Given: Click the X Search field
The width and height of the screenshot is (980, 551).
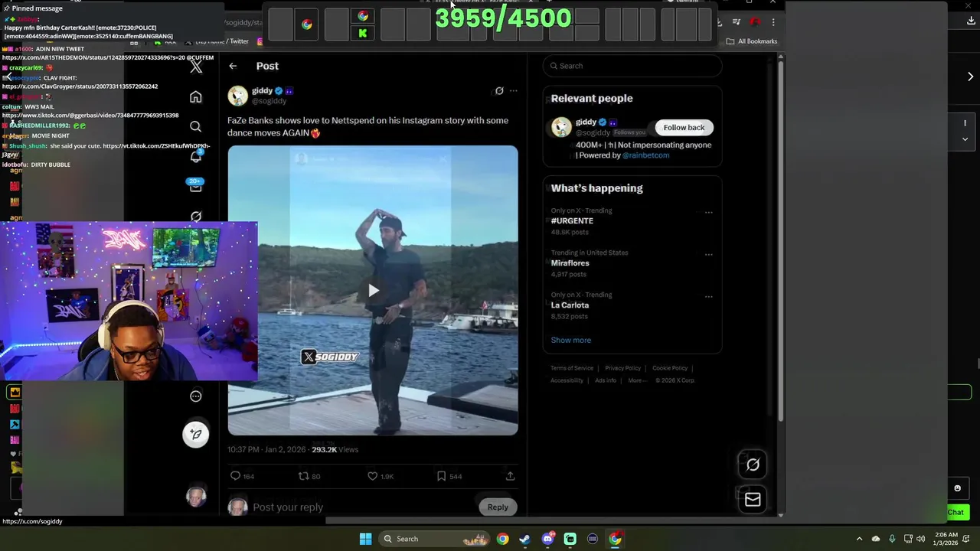Looking at the screenshot, I should tap(632, 66).
